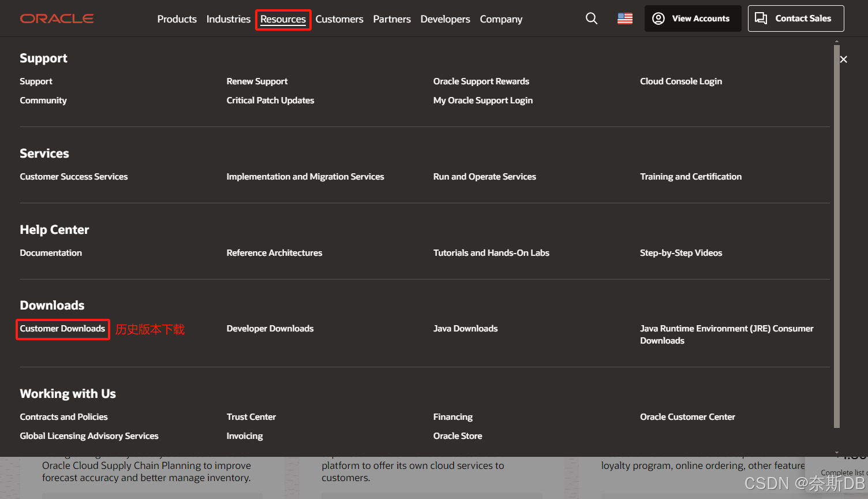Open Documentation link
The height and width of the screenshot is (499, 868).
pyautogui.click(x=51, y=253)
